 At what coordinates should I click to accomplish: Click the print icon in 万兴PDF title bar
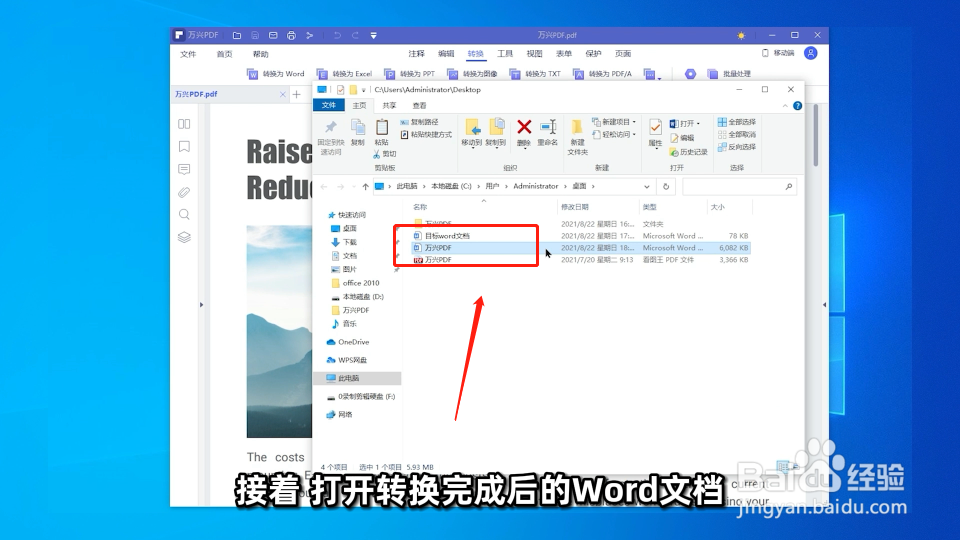coord(291,36)
